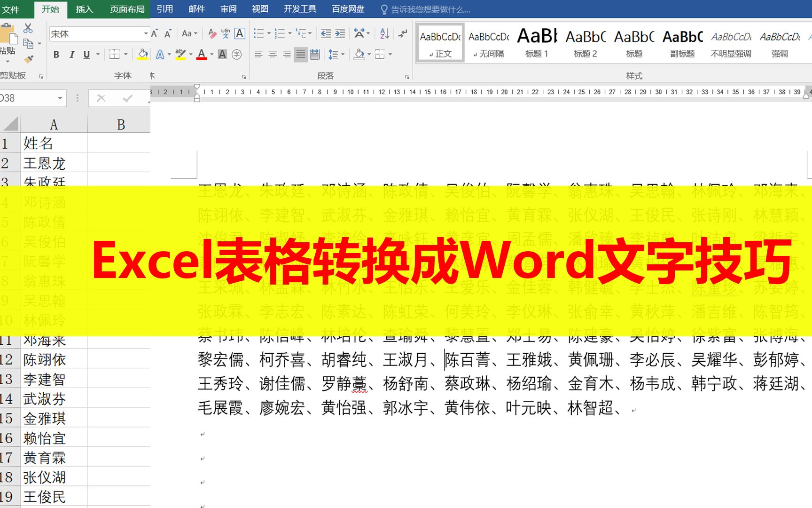This screenshot has width=812, height=508.
Task: Click the red Font Color A button
Action: pos(202,55)
